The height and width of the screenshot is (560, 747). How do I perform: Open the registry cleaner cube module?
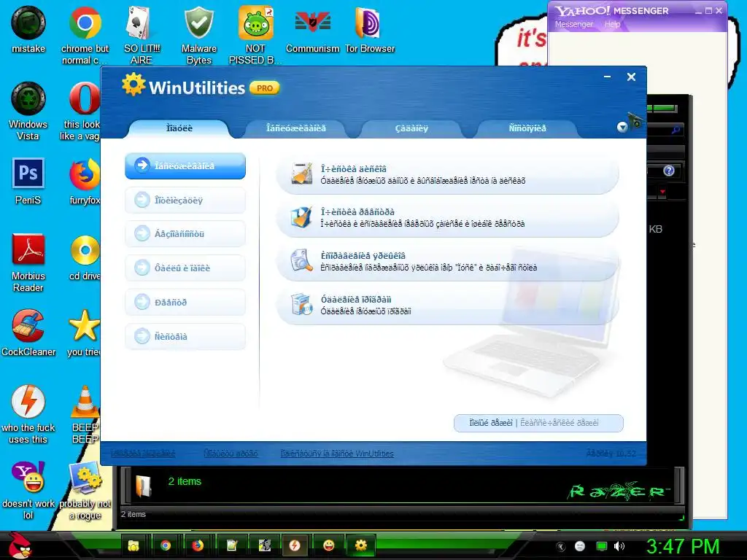pyautogui.click(x=448, y=217)
